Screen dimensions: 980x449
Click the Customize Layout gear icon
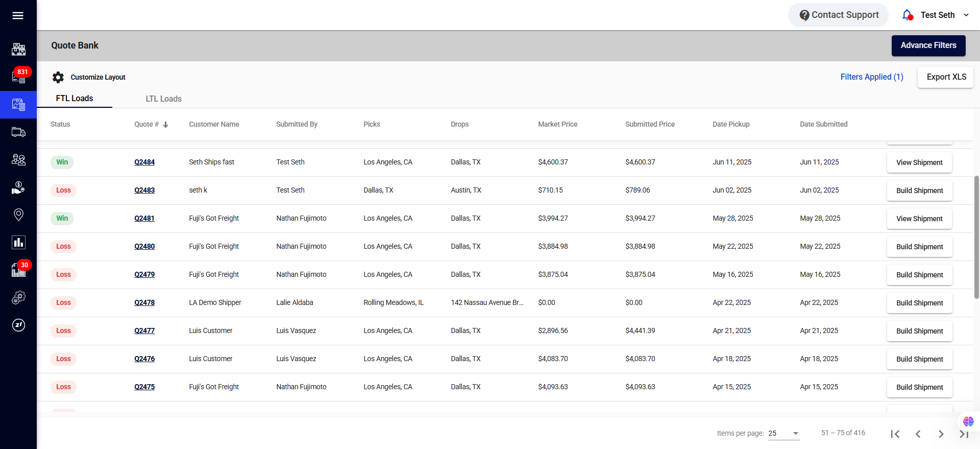pyautogui.click(x=58, y=77)
